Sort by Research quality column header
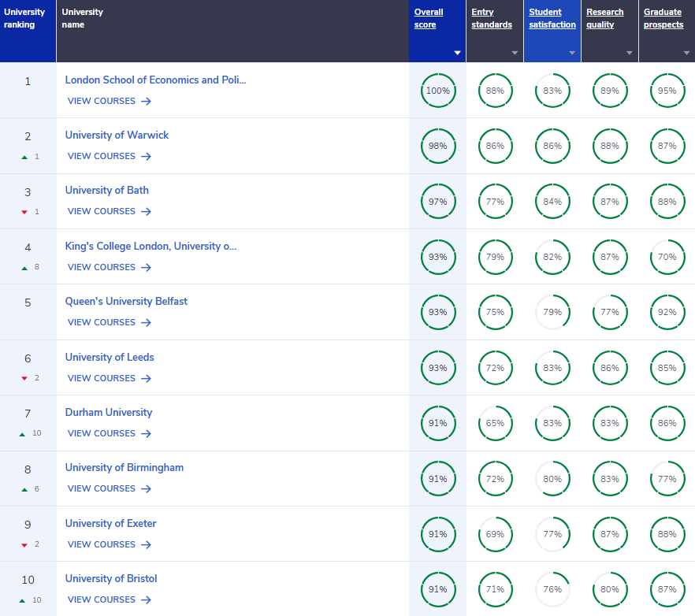This screenshot has width=695, height=616. click(604, 18)
